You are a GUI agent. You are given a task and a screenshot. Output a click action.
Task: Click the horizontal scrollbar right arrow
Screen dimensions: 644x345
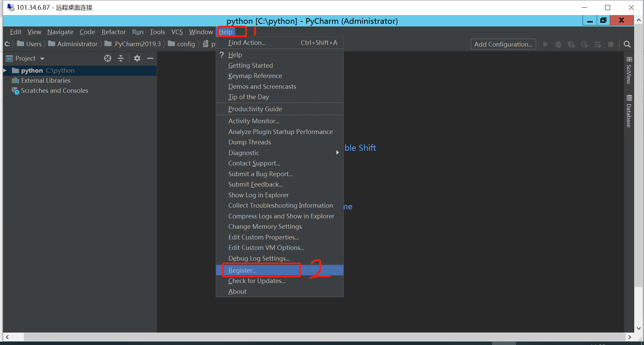pos(630,337)
